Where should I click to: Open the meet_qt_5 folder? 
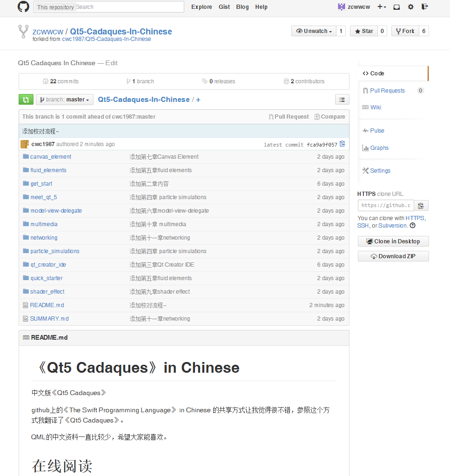click(x=44, y=197)
